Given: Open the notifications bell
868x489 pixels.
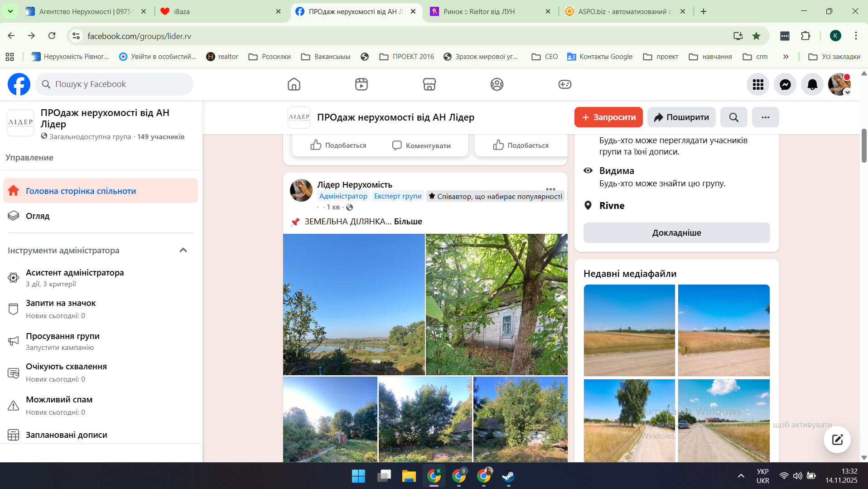Looking at the screenshot, I should pos(812,84).
